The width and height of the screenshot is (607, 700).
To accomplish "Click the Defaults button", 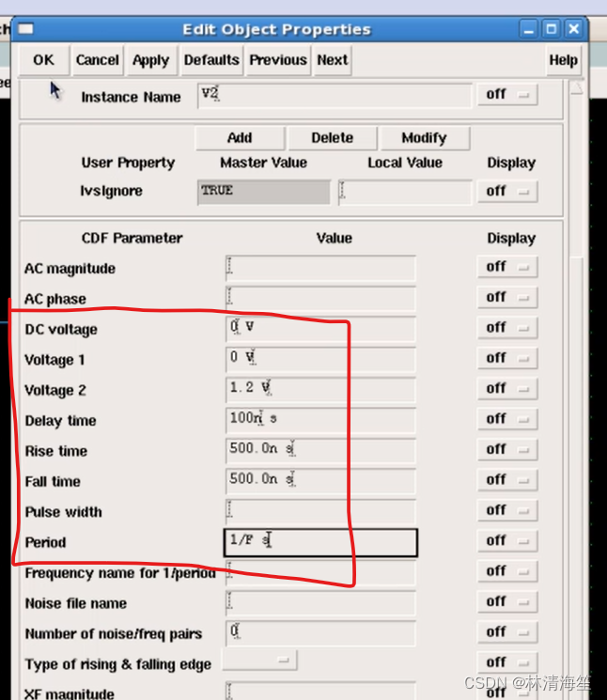I will click(x=211, y=60).
